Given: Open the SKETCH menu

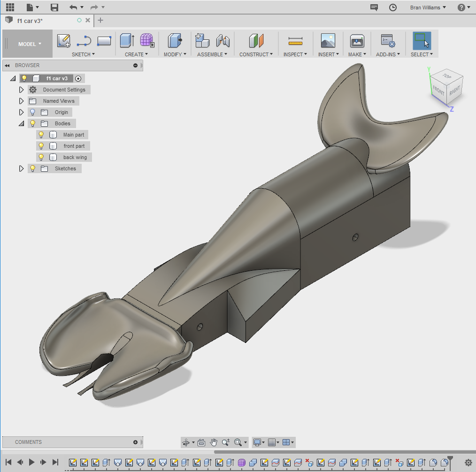Looking at the screenshot, I should coord(83,54).
